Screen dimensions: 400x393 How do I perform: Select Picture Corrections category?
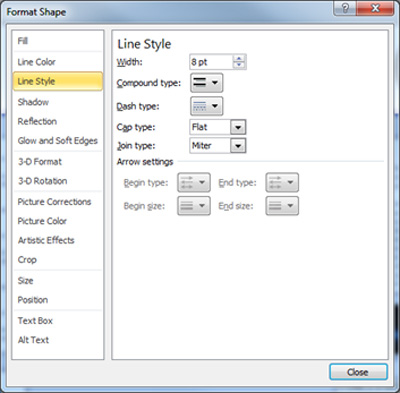point(54,202)
